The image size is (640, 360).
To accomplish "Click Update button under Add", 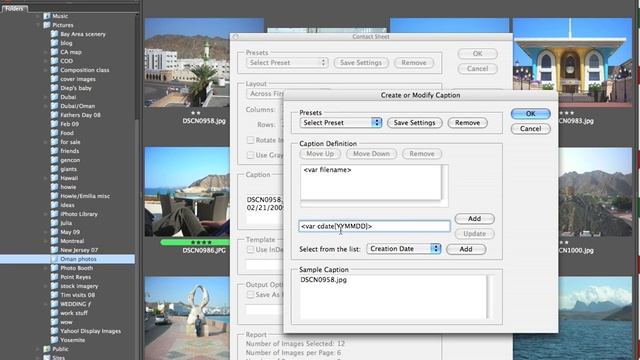I will tap(474, 234).
